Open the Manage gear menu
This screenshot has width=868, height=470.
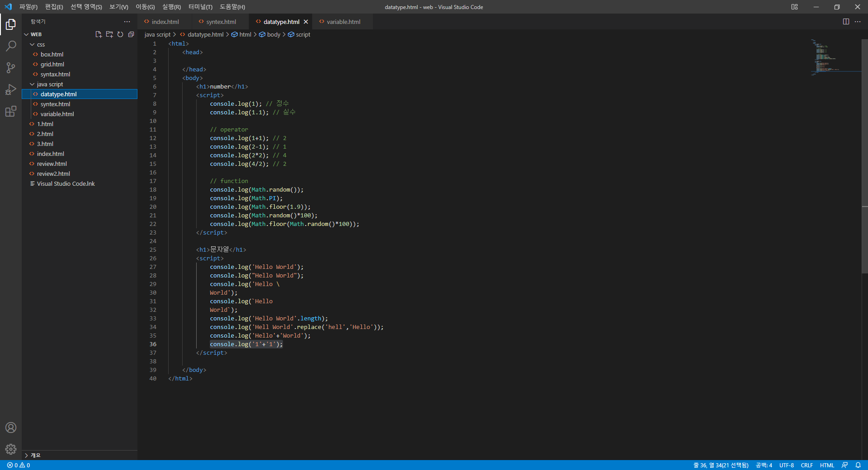[11, 449]
